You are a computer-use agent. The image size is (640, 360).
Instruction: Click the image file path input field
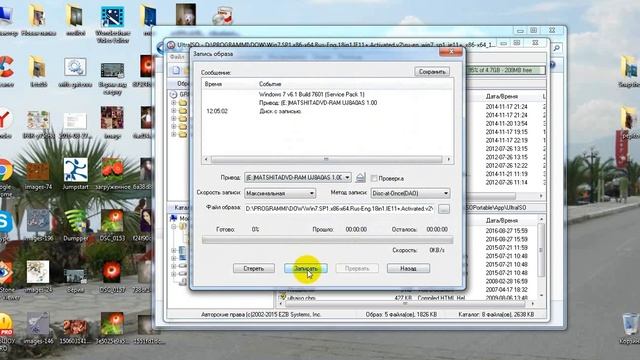[x=340, y=209]
